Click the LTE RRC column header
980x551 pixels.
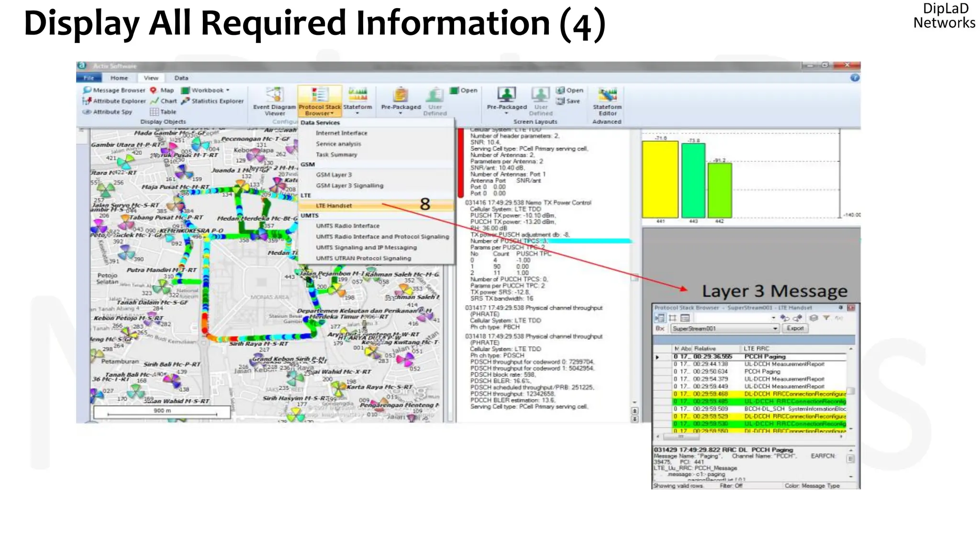pyautogui.click(x=794, y=349)
